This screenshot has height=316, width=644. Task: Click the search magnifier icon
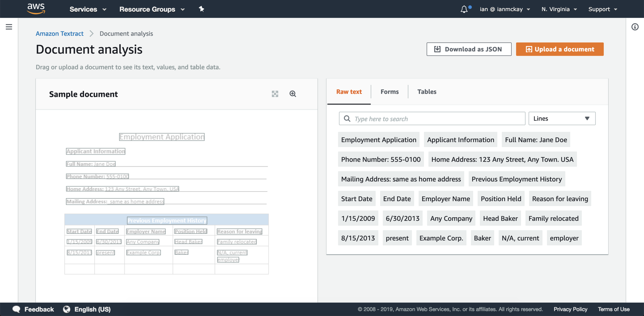coord(347,118)
